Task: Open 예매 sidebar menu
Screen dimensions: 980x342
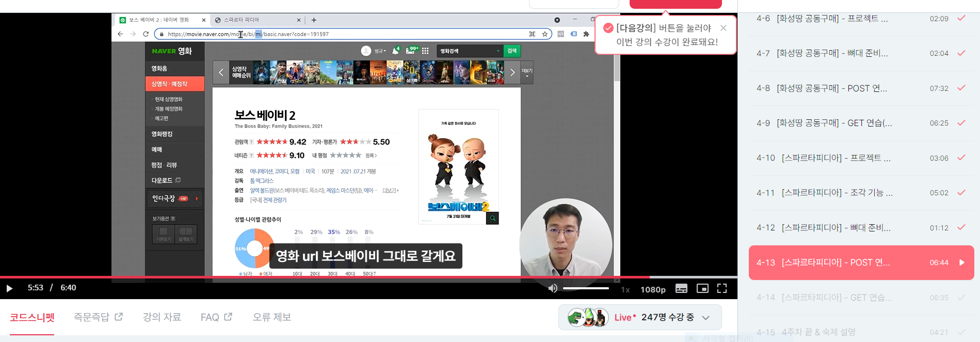Action: (x=175, y=149)
